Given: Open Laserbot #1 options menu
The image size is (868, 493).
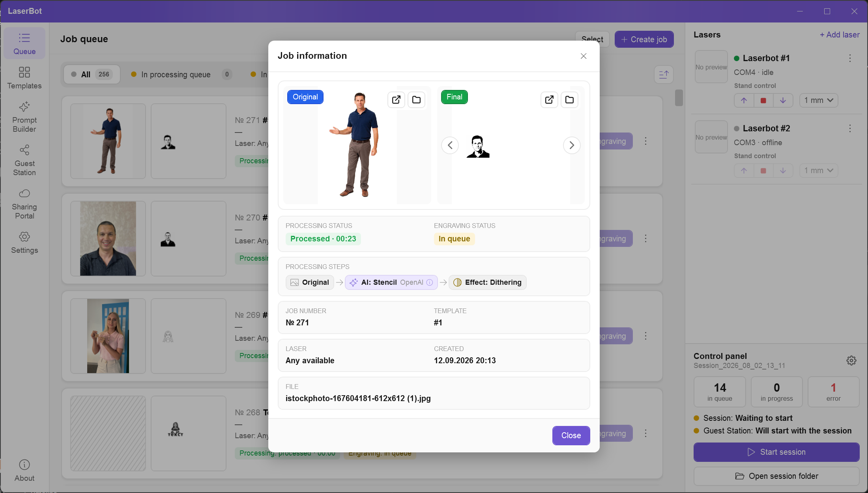Looking at the screenshot, I should coord(850,58).
